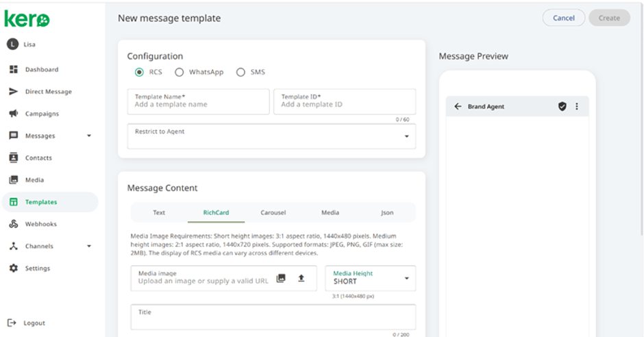Open Campaigns megaphone icon
The width and height of the screenshot is (644, 337).
(x=14, y=113)
